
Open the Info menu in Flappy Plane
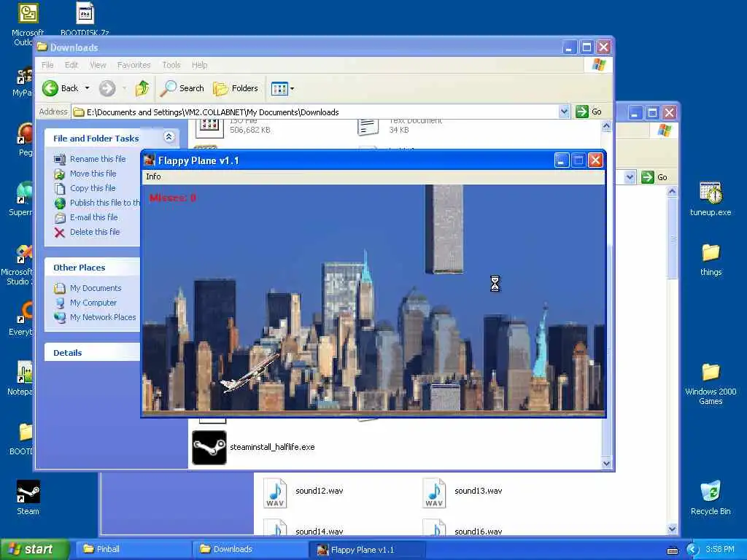click(153, 176)
